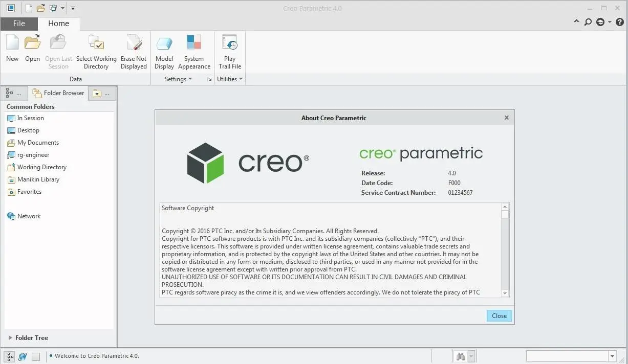The image size is (628, 364).
Task: Click the binoculars Find icon in status bar
Action: point(460,356)
